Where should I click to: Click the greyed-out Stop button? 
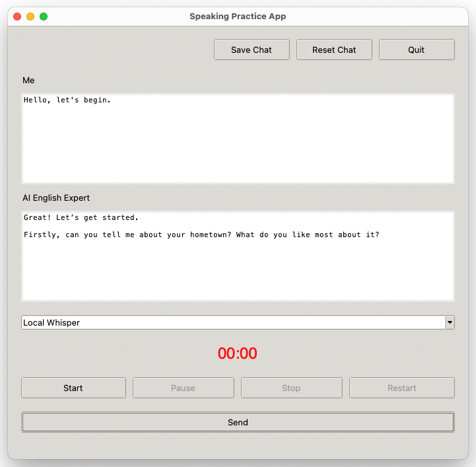[x=291, y=388]
